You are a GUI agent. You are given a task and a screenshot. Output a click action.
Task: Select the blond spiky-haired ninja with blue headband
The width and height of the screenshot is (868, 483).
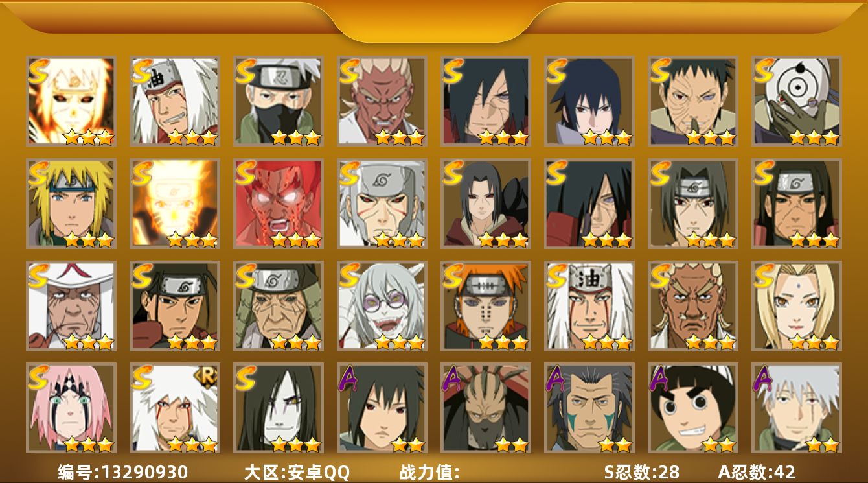71,204
